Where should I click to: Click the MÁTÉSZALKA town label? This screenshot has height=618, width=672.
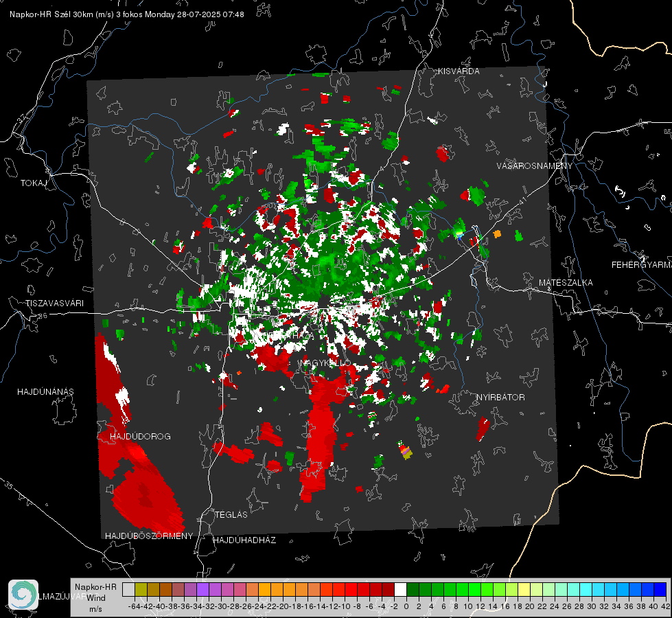tap(566, 283)
